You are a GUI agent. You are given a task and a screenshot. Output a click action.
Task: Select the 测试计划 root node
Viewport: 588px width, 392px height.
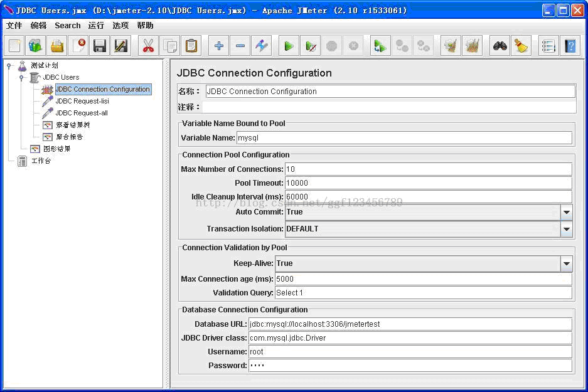(45, 66)
